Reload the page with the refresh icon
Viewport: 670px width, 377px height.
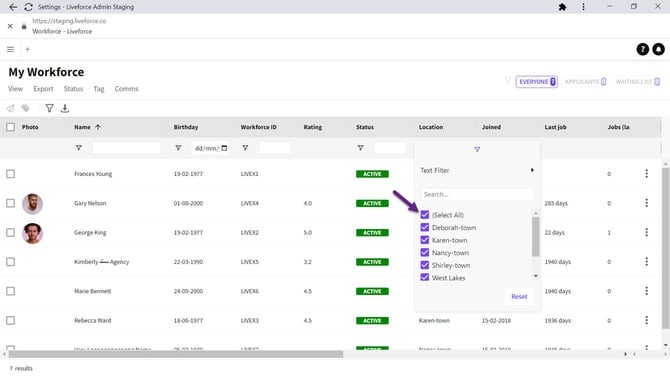(28, 7)
